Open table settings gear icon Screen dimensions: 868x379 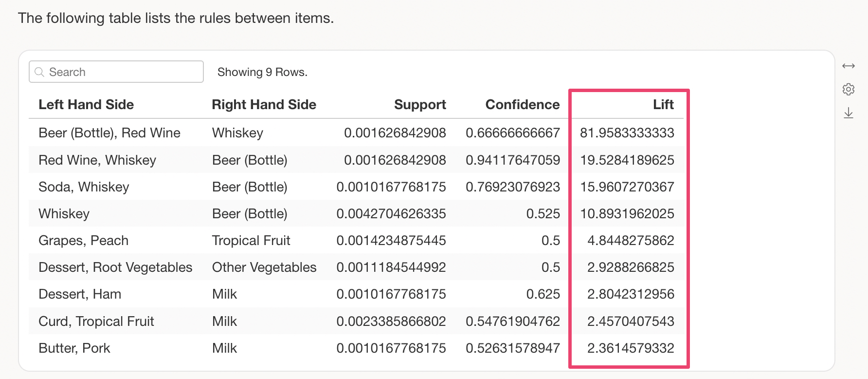pos(849,89)
